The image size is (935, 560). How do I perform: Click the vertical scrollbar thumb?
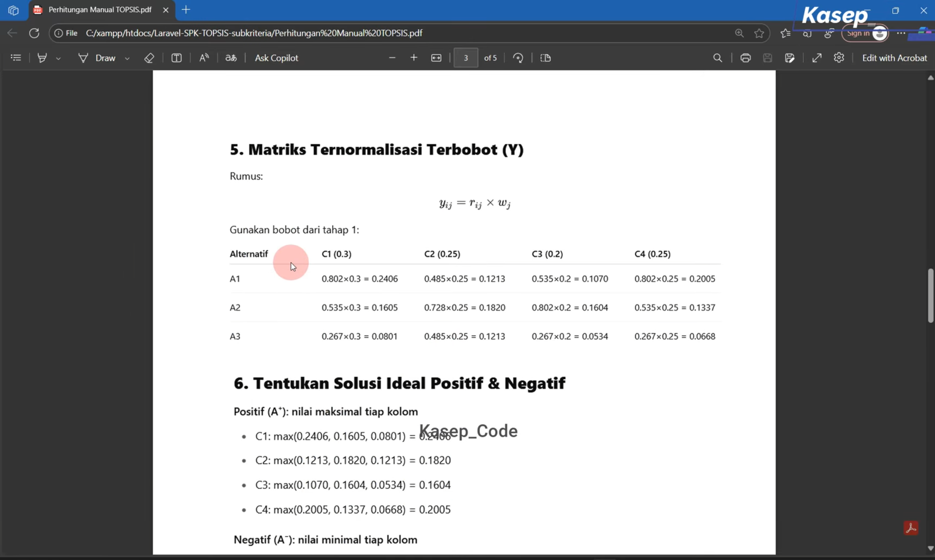(x=931, y=296)
